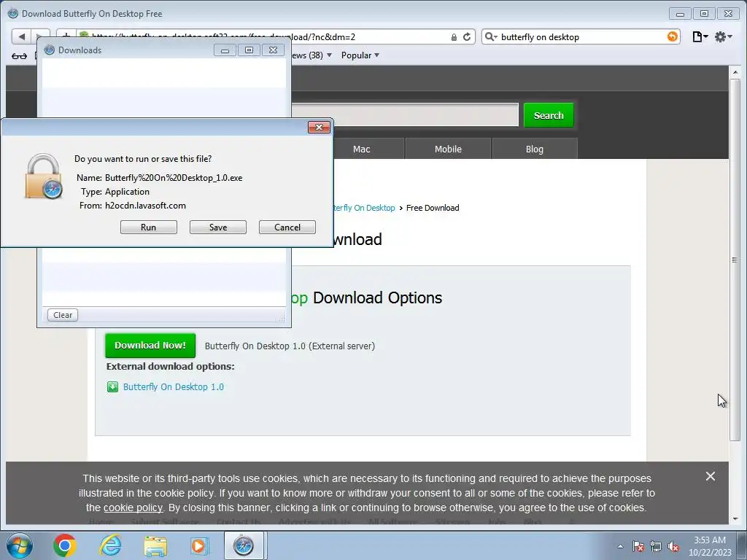Click the Reload page icon in address bar
Image resolution: width=747 pixels, height=560 pixels.
467,37
